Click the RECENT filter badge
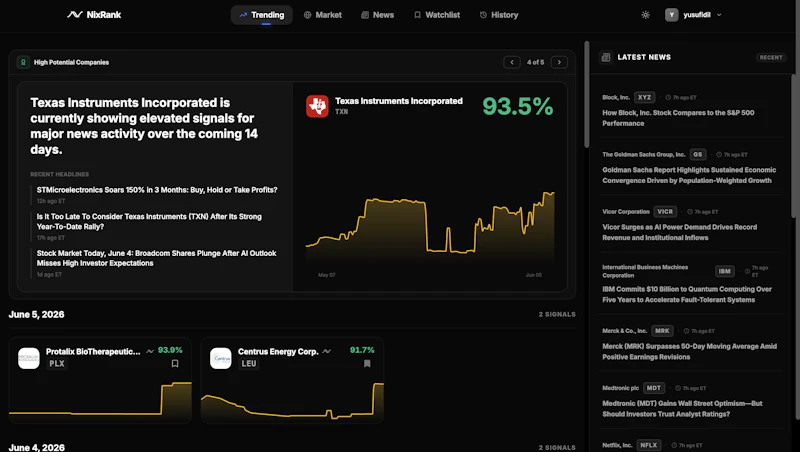Image resolution: width=800 pixels, height=452 pixels. point(771,57)
